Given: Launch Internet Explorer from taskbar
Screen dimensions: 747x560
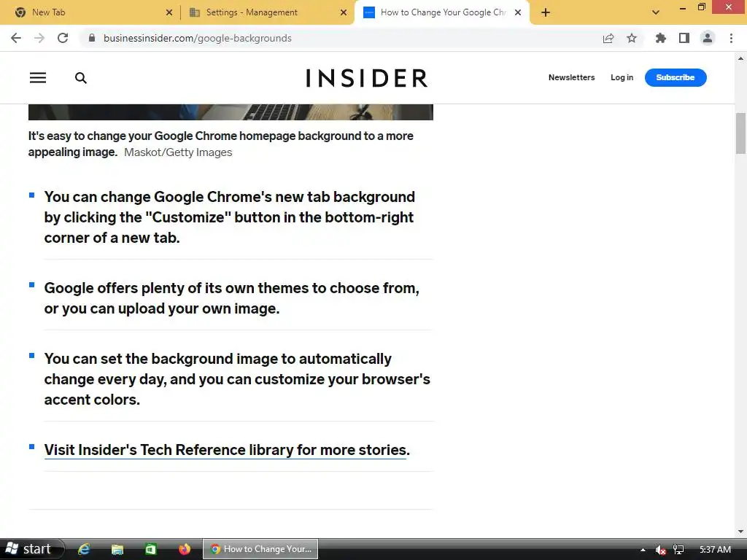Looking at the screenshot, I should pyautogui.click(x=84, y=549).
